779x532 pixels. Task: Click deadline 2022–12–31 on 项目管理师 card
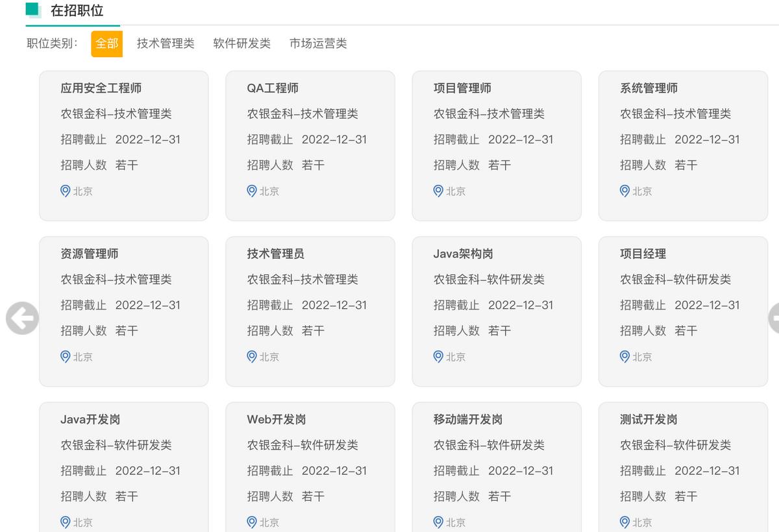521,139
